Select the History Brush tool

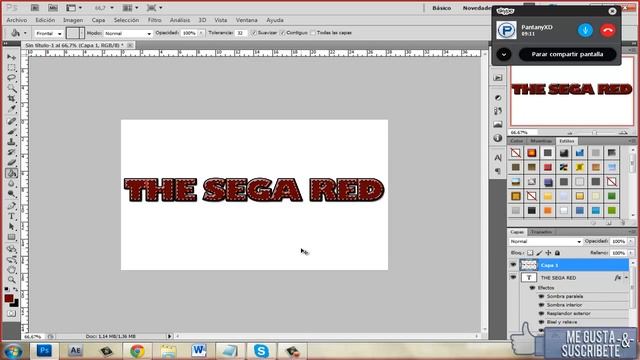tap(11, 152)
